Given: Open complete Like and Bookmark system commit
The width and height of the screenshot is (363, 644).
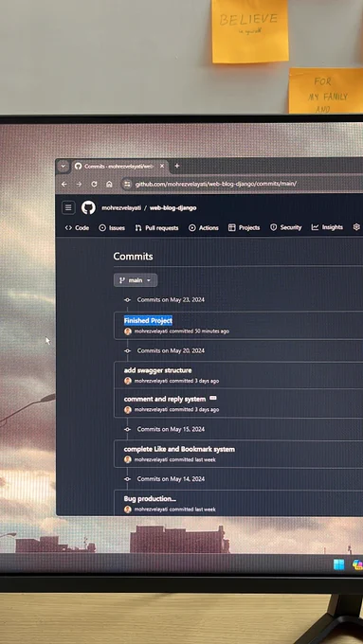Looking at the screenshot, I should tap(179, 449).
